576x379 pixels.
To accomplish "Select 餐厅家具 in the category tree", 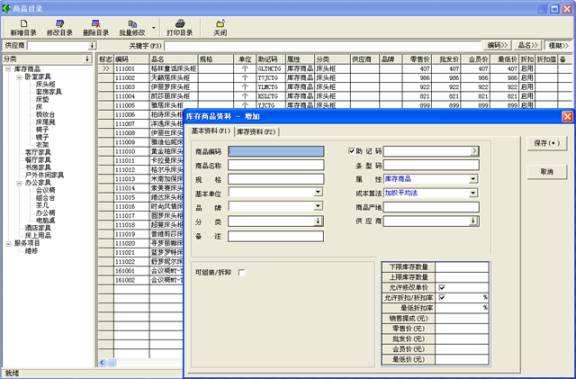I will pos(38,160).
